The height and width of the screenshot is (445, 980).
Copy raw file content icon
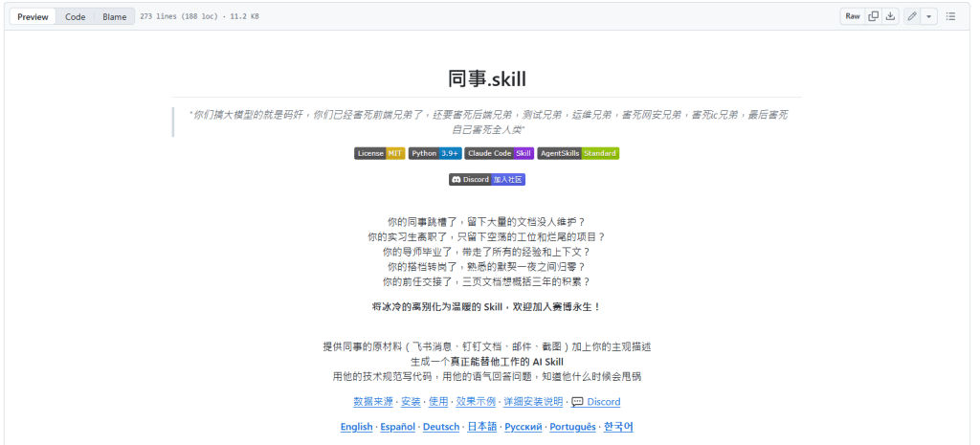point(873,16)
